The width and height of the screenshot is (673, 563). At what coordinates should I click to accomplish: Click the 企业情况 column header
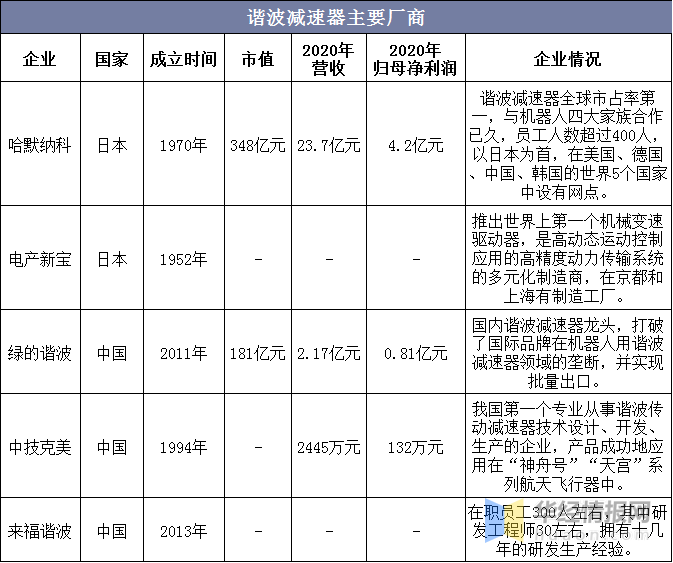[x=567, y=58]
